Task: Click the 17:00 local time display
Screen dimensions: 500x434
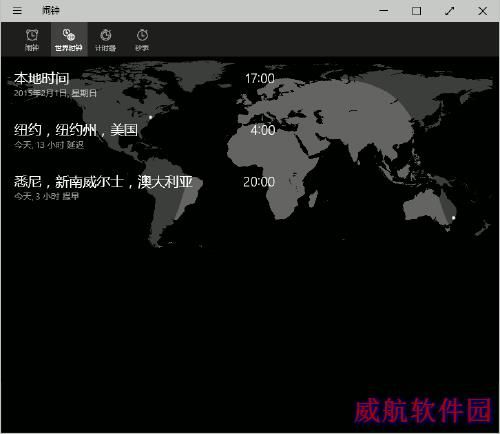Action: pos(260,79)
